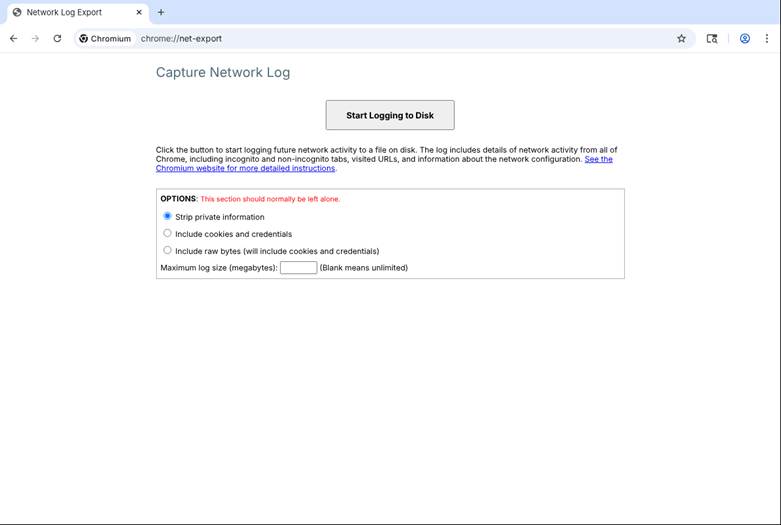Click the red 'This section should normally be left alone' text
The height and width of the screenshot is (525, 781).
pyautogui.click(x=270, y=199)
